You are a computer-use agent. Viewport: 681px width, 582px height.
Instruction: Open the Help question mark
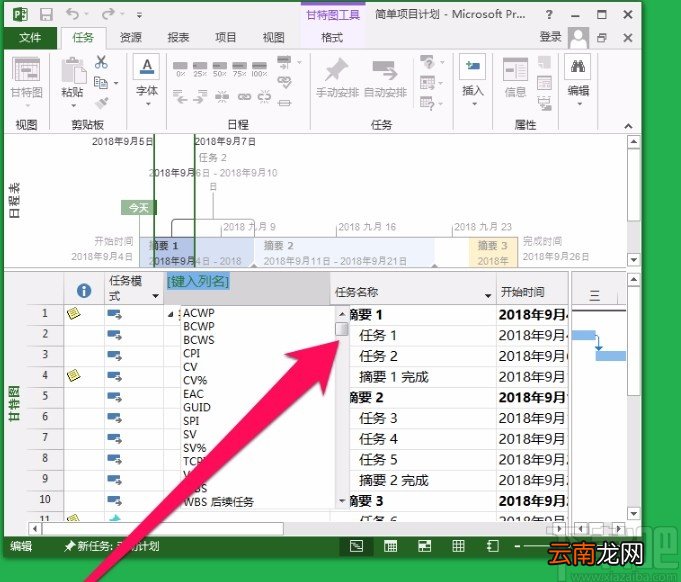549,15
